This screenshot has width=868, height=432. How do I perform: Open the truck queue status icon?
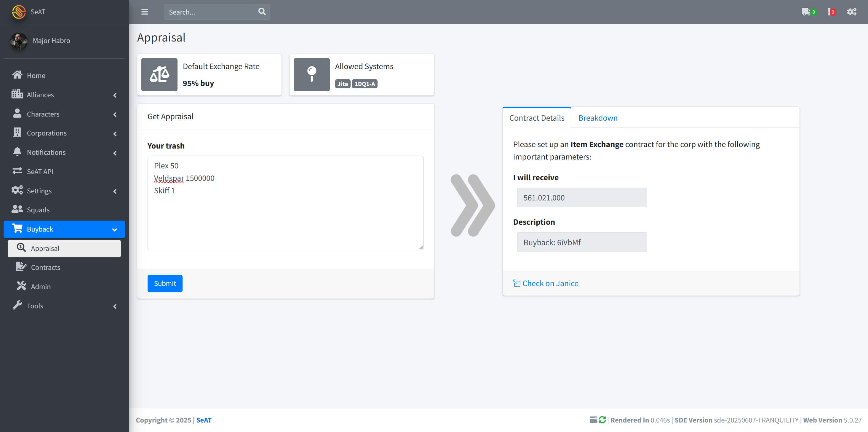point(806,12)
